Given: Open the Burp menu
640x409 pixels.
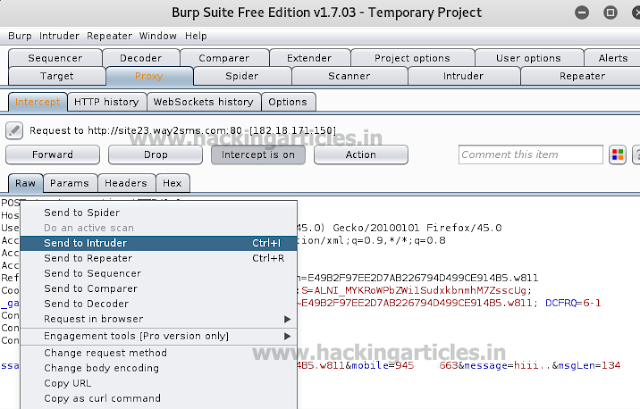Looking at the screenshot, I should 20,36.
